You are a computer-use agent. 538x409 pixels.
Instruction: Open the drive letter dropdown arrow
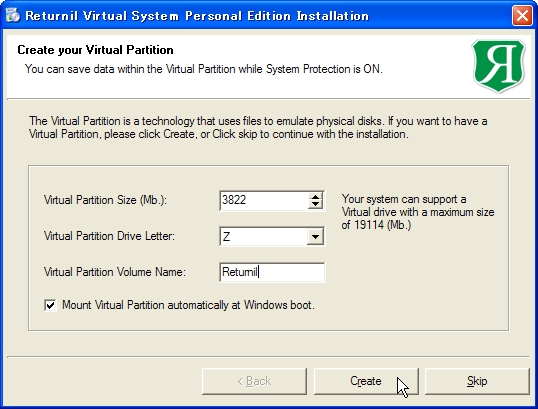click(315, 236)
